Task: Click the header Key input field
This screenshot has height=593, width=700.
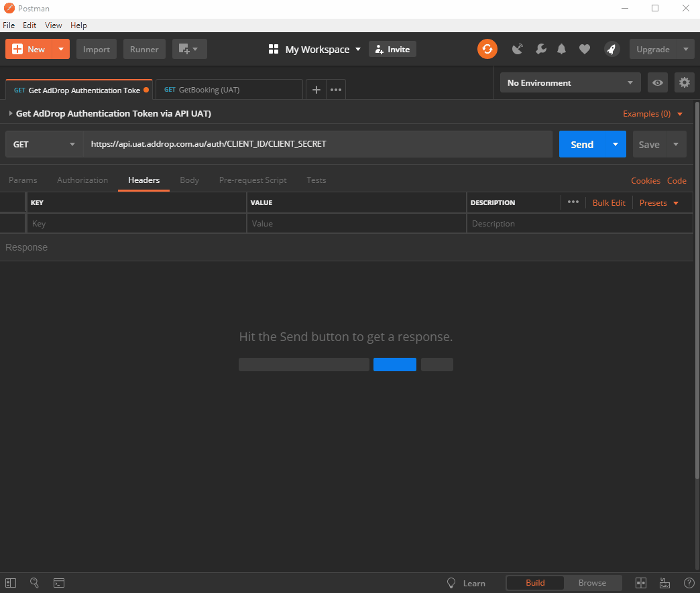Action: click(x=137, y=224)
